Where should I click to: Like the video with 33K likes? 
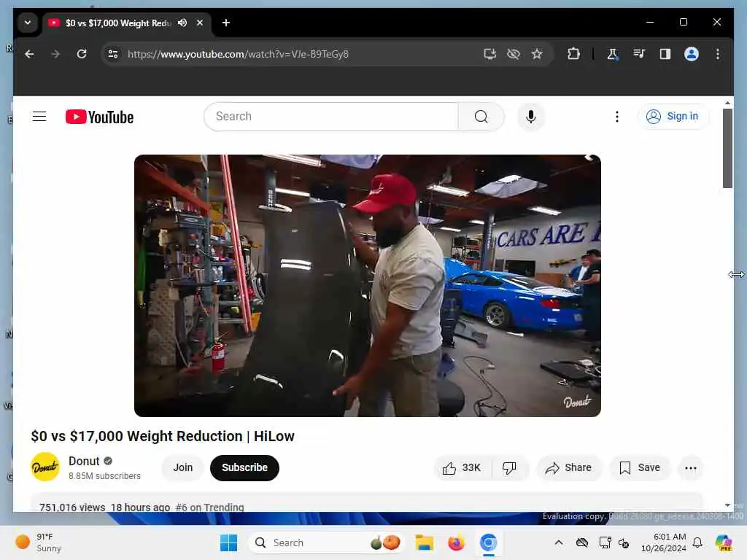(x=462, y=468)
